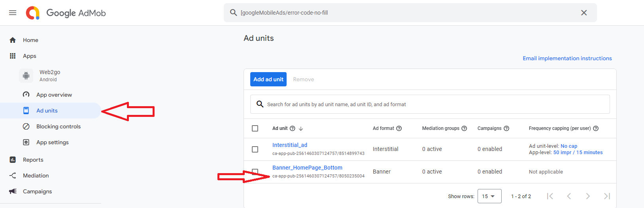Select the Banner_HomePage_Bottom row checkbox
This screenshot has width=644, height=208.
(x=255, y=171)
